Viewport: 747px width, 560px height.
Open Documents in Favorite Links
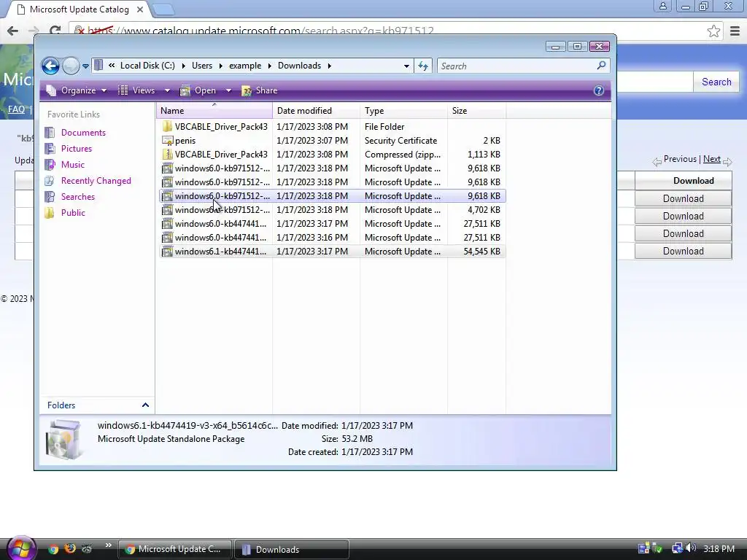coord(83,133)
